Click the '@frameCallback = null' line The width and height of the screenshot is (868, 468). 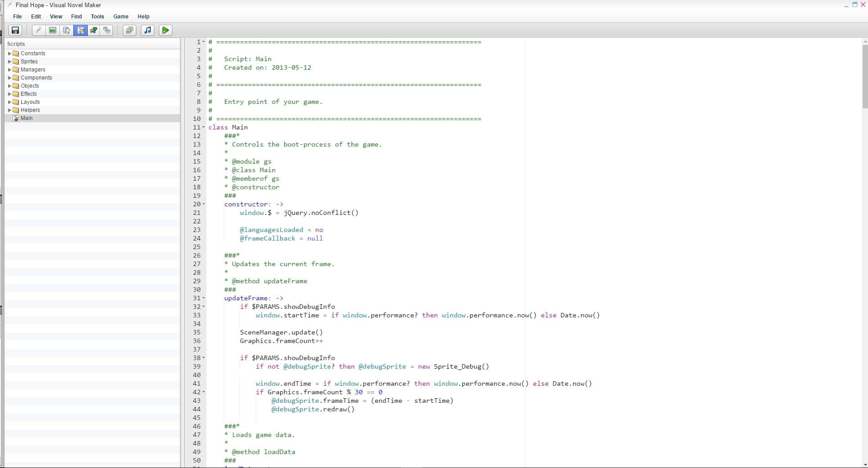coord(281,238)
